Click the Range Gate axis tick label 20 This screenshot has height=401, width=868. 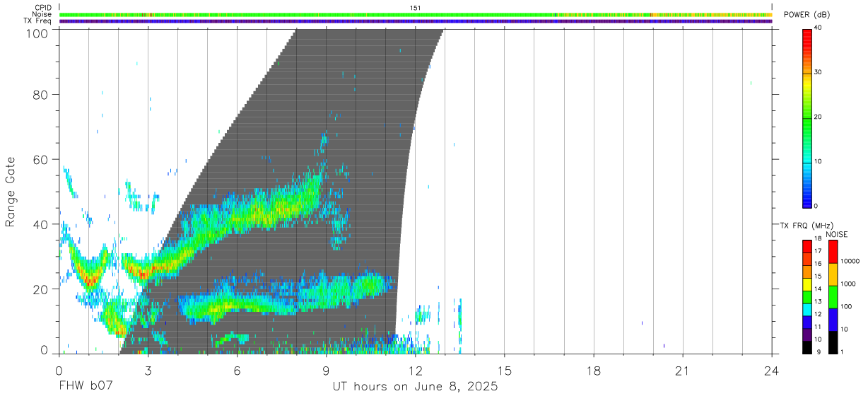click(x=40, y=289)
